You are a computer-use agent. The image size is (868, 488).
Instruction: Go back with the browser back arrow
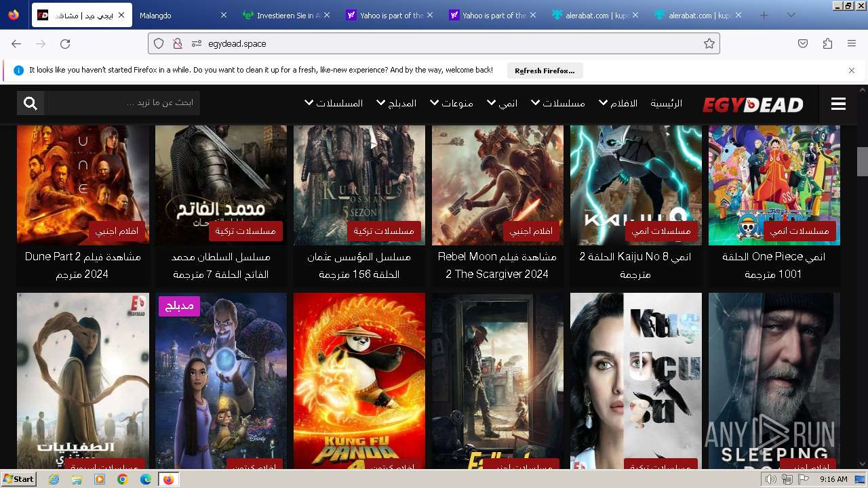[x=16, y=43]
